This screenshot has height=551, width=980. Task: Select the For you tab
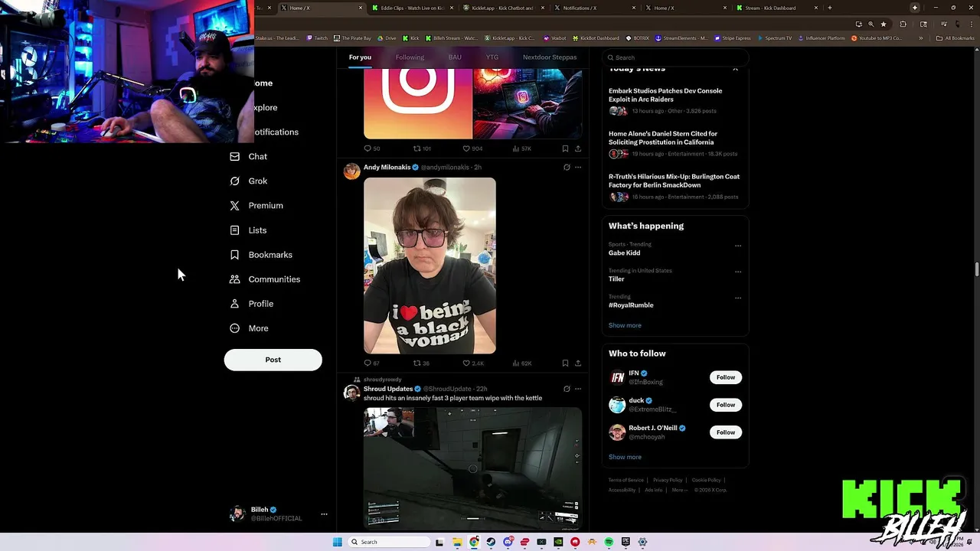[360, 57]
